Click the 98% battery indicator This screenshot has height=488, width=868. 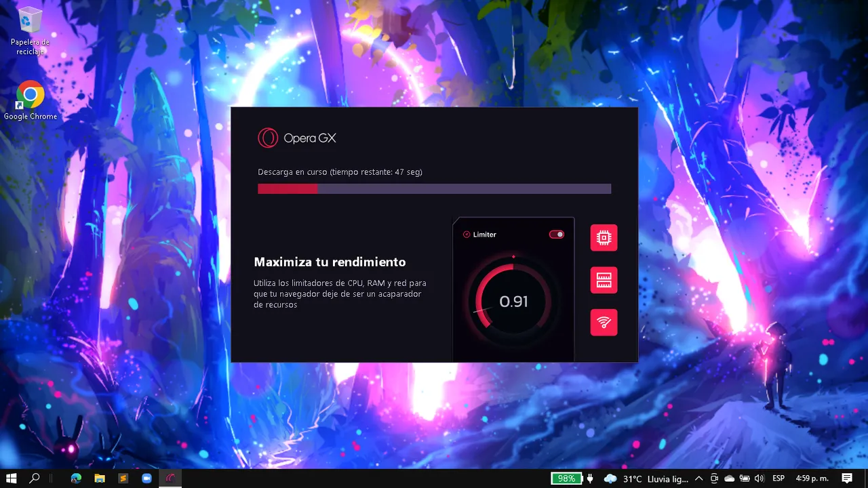coord(566,479)
